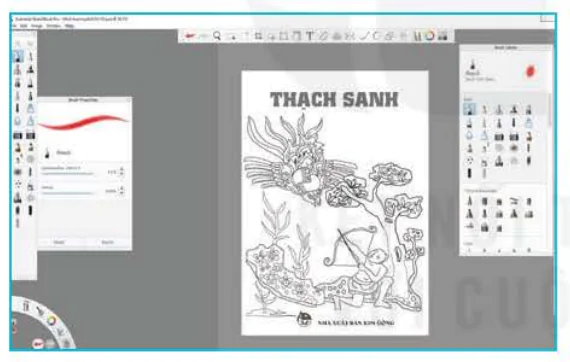Image resolution: width=570 pixels, height=362 pixels.
Task: Click the Size value stepper in Brush Properties
Action: (x=121, y=172)
